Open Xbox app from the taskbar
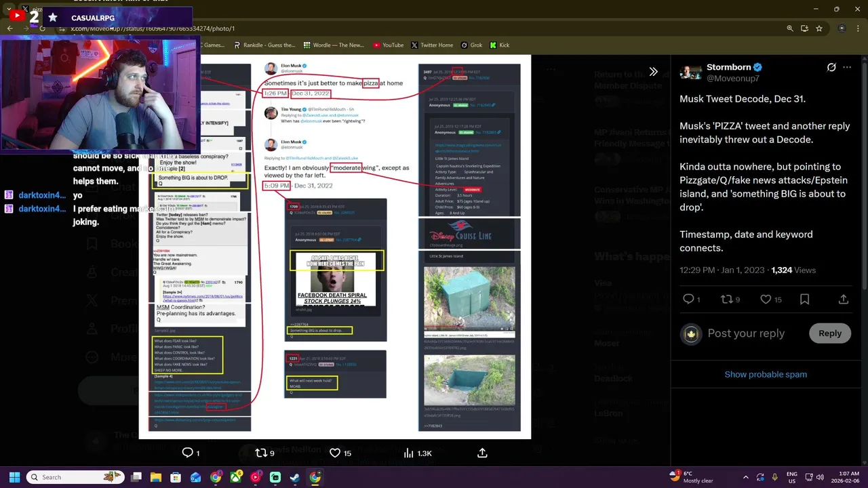Viewport: 868px width, 488px height. coord(235,477)
